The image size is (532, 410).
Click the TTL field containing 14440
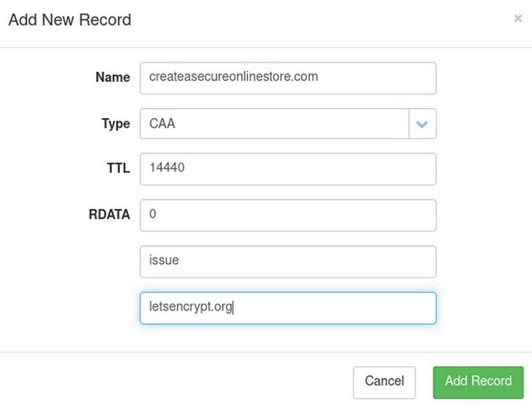[x=287, y=168]
